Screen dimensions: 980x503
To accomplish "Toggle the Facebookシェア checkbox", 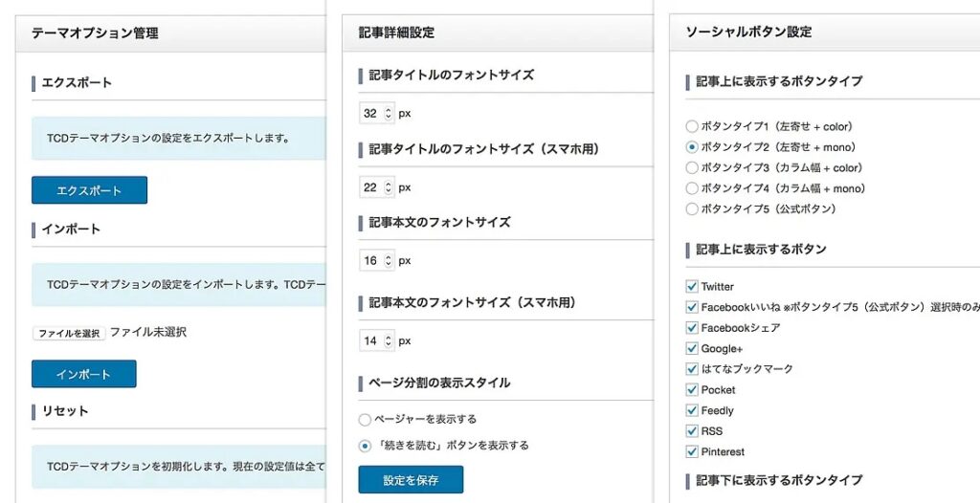I will [691, 327].
